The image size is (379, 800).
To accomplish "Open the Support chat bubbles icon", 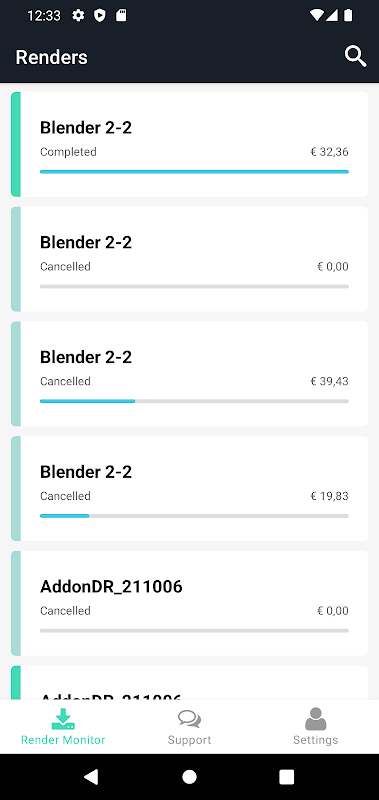I will [189, 719].
